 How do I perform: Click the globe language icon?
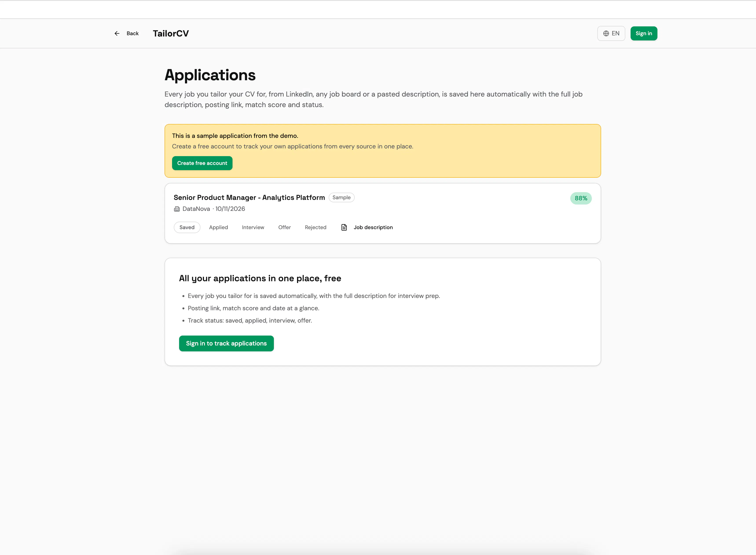click(x=606, y=33)
